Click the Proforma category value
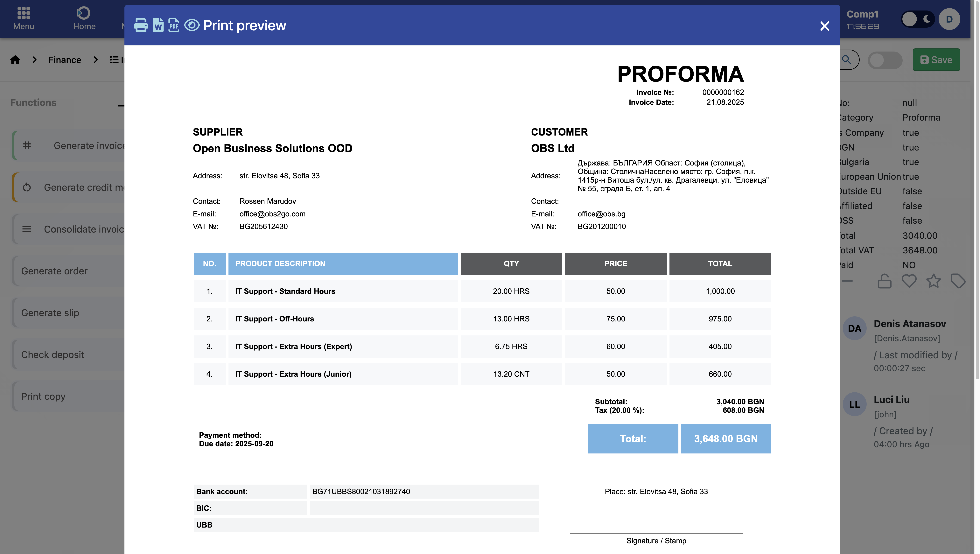The width and height of the screenshot is (980, 554). coord(921,118)
